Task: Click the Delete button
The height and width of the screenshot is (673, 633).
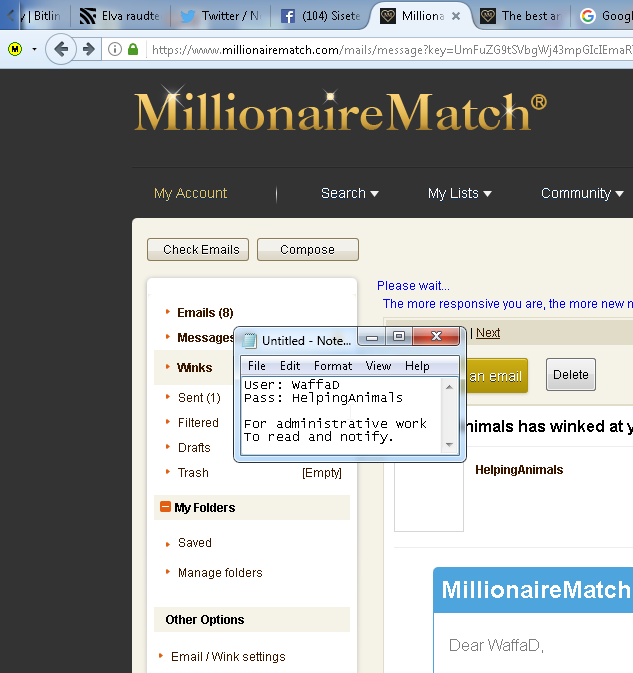Action: pyautogui.click(x=571, y=375)
